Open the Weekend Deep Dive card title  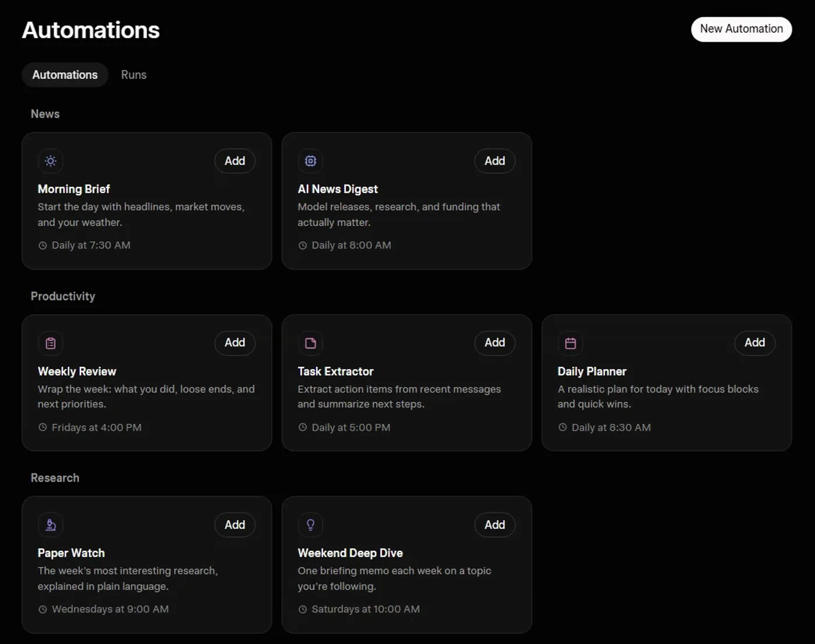click(350, 553)
